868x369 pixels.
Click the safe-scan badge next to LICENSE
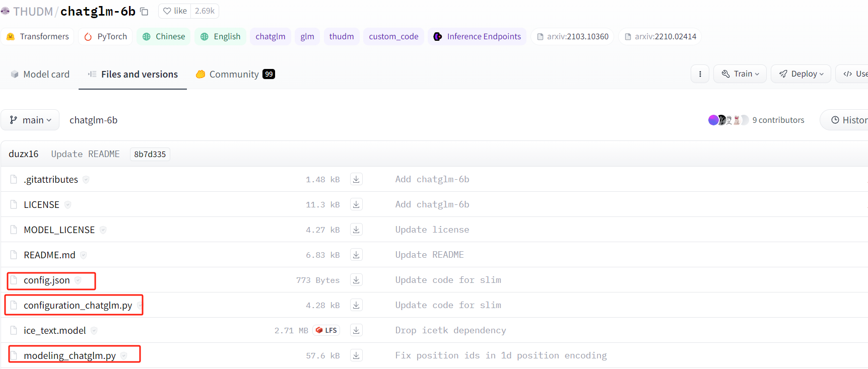(68, 204)
